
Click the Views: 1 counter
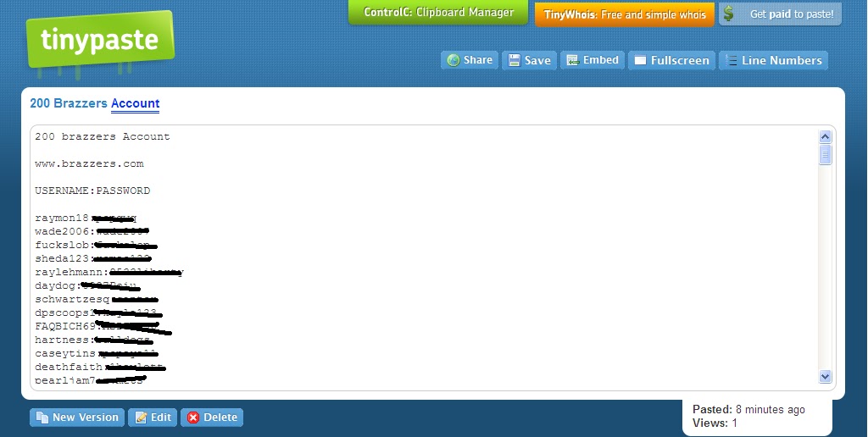pyautogui.click(x=715, y=423)
